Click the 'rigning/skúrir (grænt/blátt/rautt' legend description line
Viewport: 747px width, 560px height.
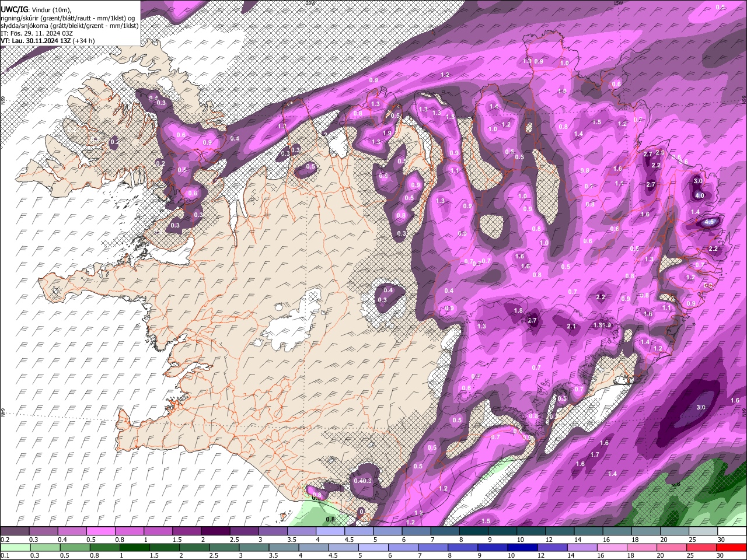pos(68,17)
